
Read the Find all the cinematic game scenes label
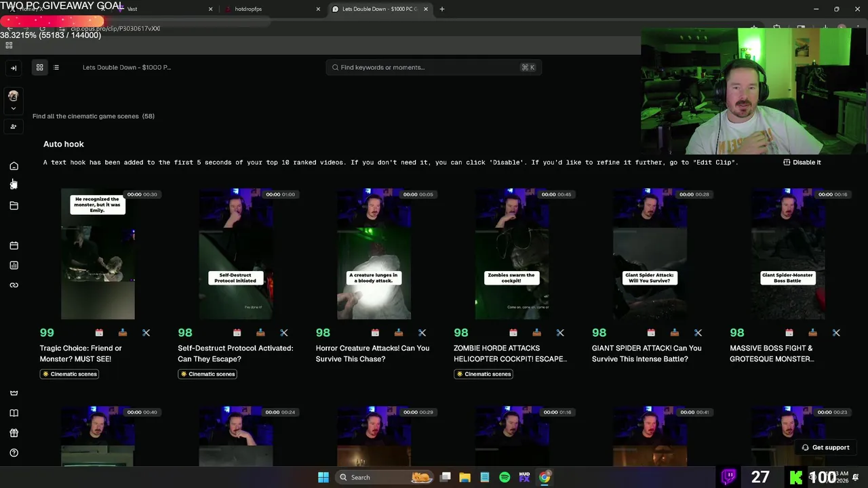pyautogui.click(x=94, y=116)
